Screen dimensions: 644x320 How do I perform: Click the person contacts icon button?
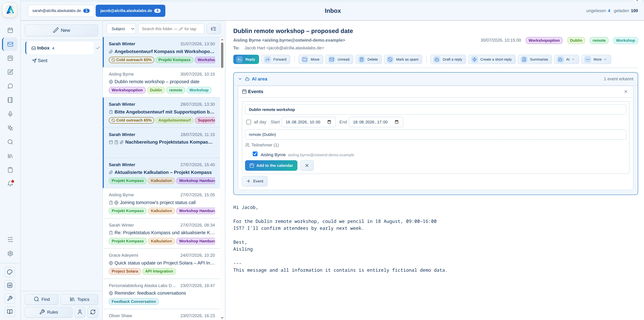tap(80, 312)
